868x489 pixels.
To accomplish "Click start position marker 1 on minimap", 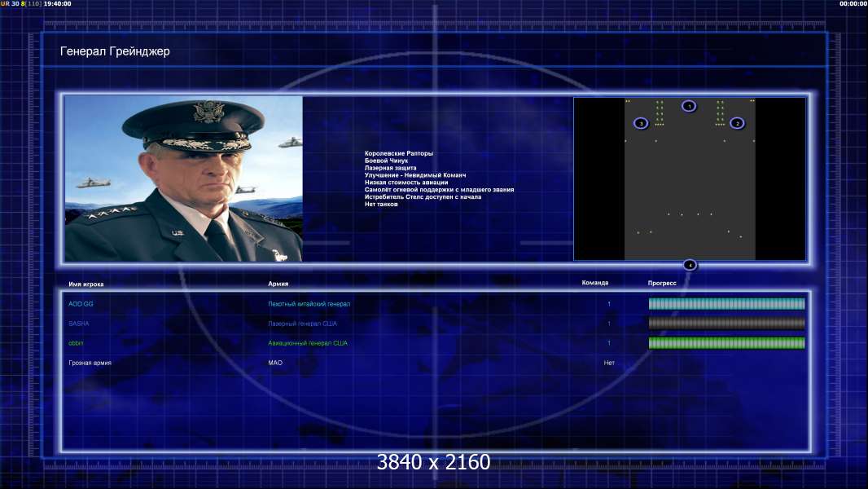I will pos(689,106).
